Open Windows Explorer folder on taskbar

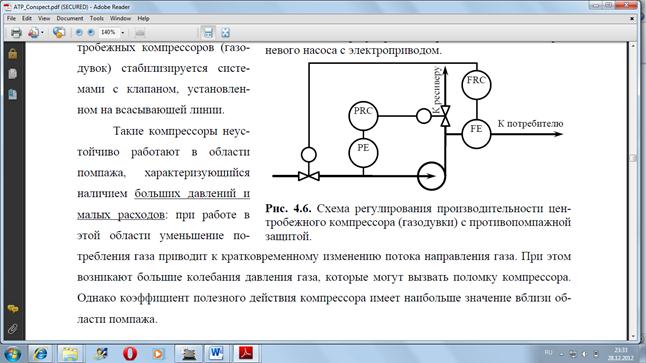(70, 354)
